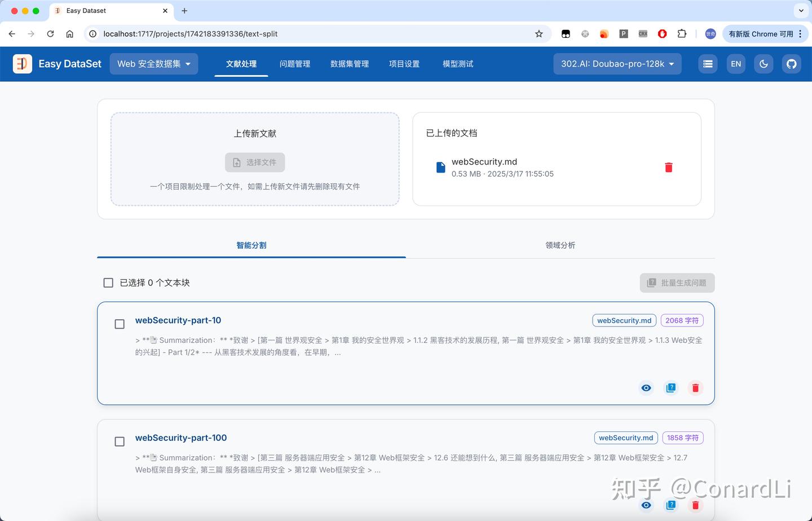
Task: Switch language using the EN icon
Action: [736, 64]
